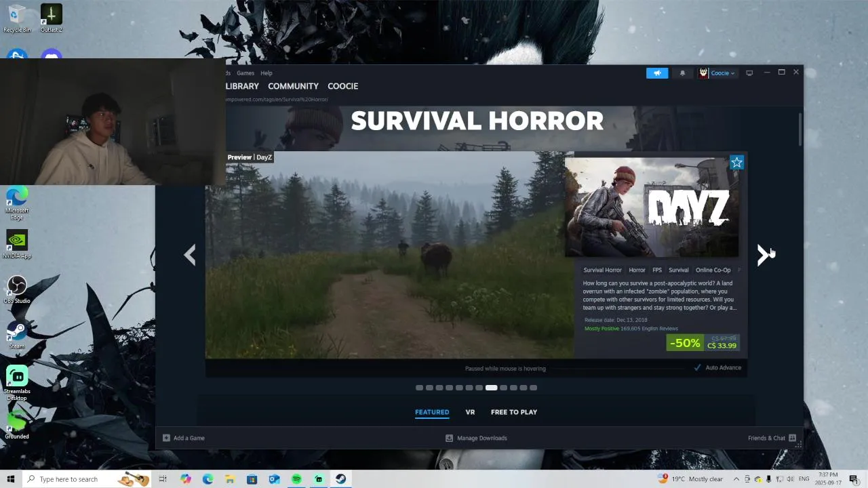Open Task View on taskbar
This screenshot has width=868, height=488.
tap(163, 479)
